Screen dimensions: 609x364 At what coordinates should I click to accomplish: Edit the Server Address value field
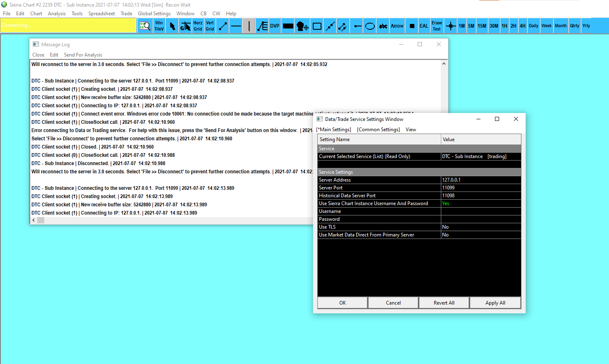coord(481,180)
